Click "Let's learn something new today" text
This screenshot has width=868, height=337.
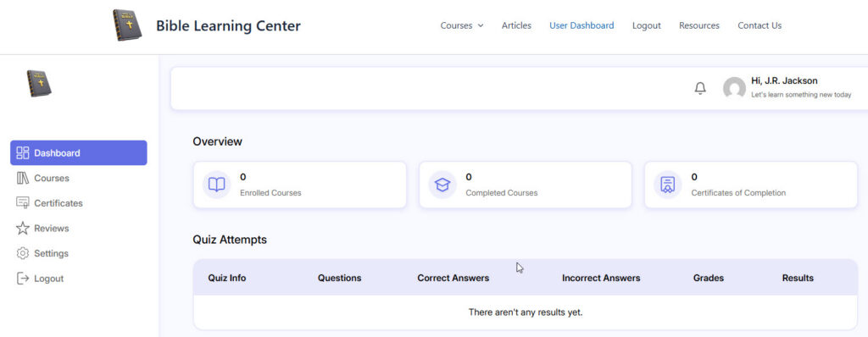click(801, 95)
